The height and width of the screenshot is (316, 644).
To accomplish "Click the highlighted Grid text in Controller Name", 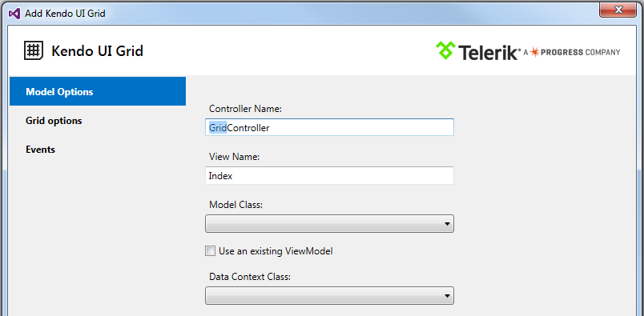I will click(x=218, y=128).
